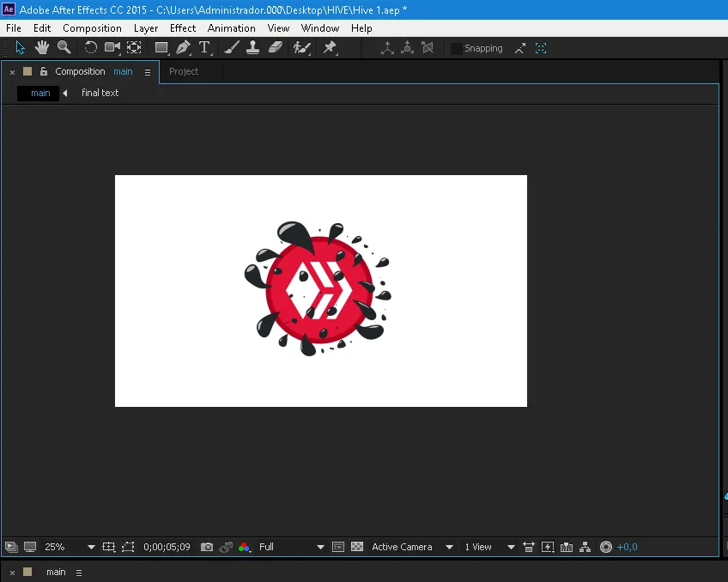
Task: Open the Edit menu
Action: point(42,28)
